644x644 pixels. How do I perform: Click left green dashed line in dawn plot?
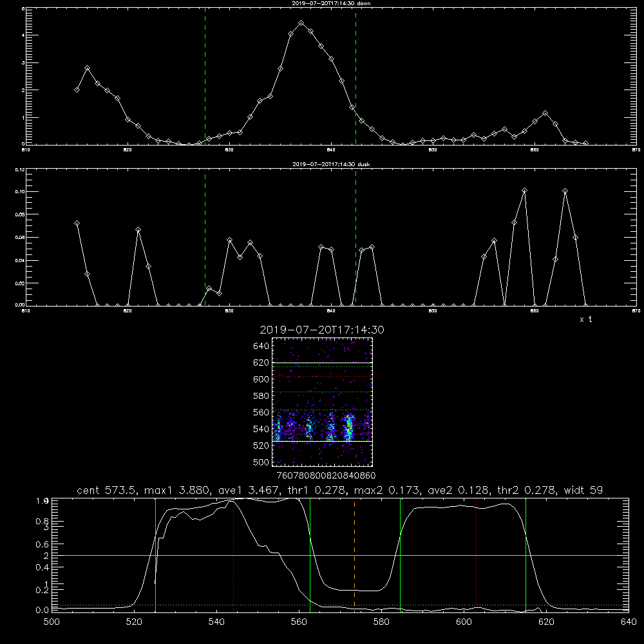point(205,76)
